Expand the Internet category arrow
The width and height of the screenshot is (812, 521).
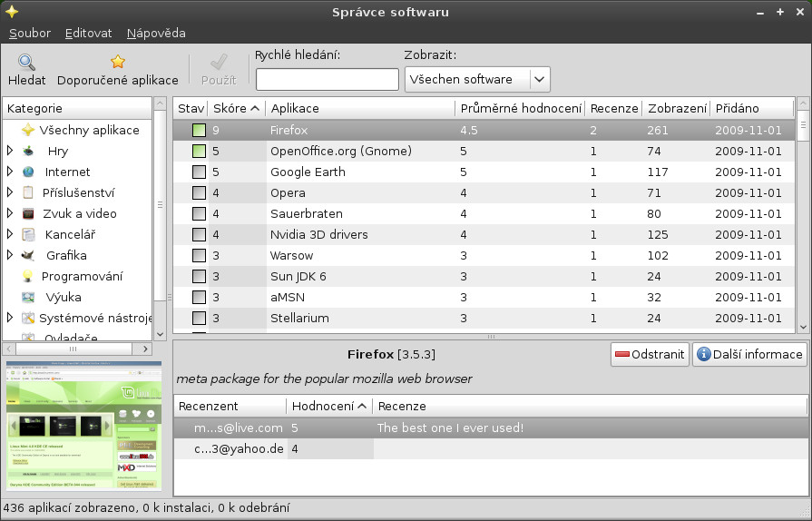[10, 172]
